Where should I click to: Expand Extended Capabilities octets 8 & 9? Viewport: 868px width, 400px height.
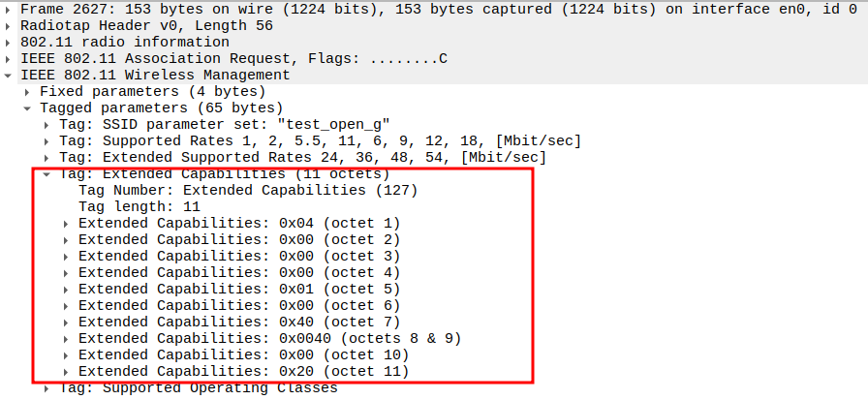(67, 338)
